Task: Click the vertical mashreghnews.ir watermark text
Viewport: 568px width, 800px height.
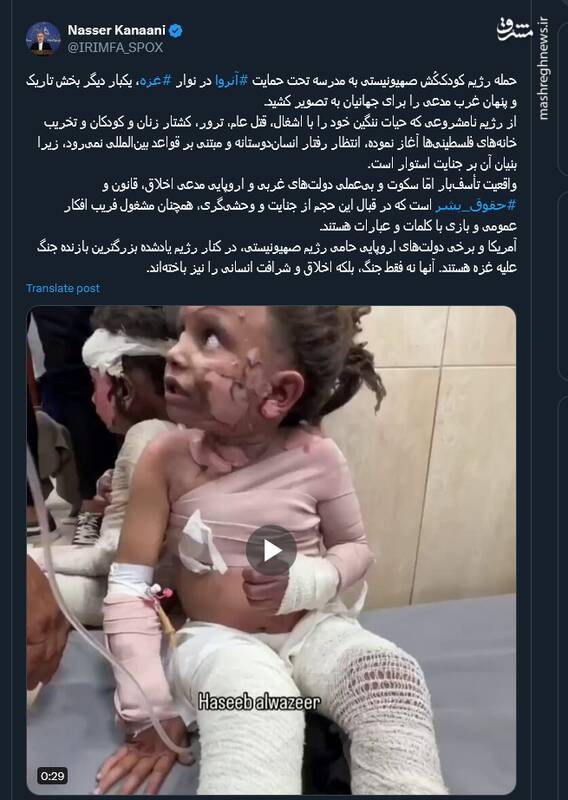Action: [544, 68]
